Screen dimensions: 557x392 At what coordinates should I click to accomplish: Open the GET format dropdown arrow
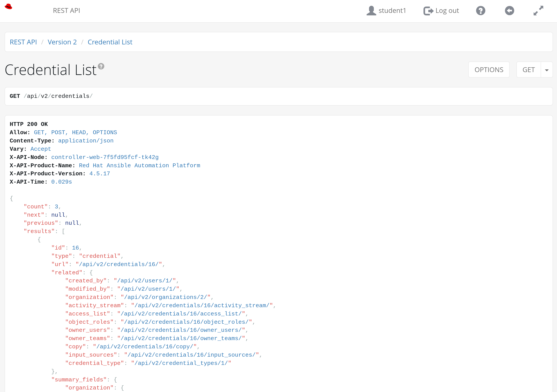[x=547, y=70]
